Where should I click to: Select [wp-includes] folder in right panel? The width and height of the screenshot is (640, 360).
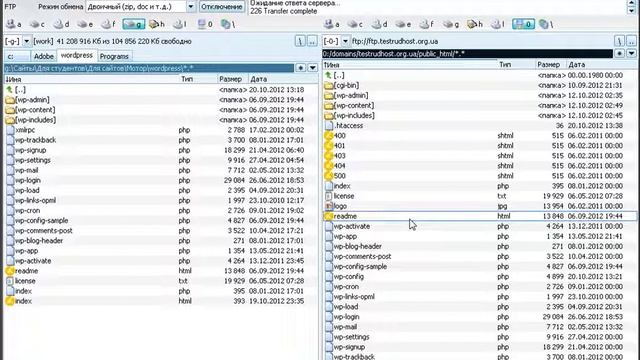pyautogui.click(x=480, y=116)
